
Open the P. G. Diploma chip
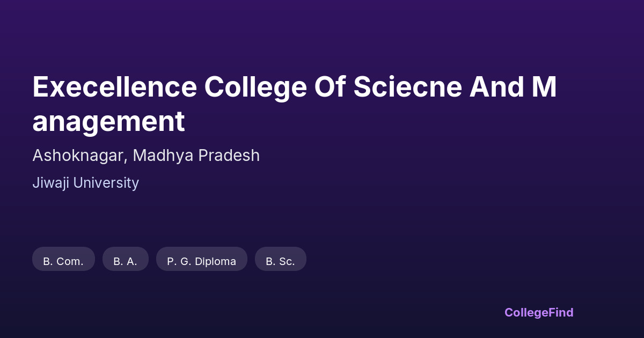tap(201, 260)
